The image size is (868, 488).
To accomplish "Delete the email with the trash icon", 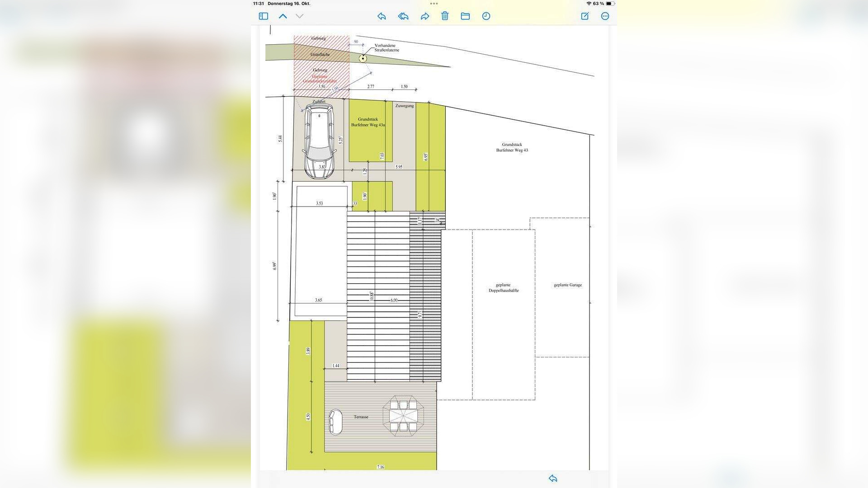I will (445, 16).
